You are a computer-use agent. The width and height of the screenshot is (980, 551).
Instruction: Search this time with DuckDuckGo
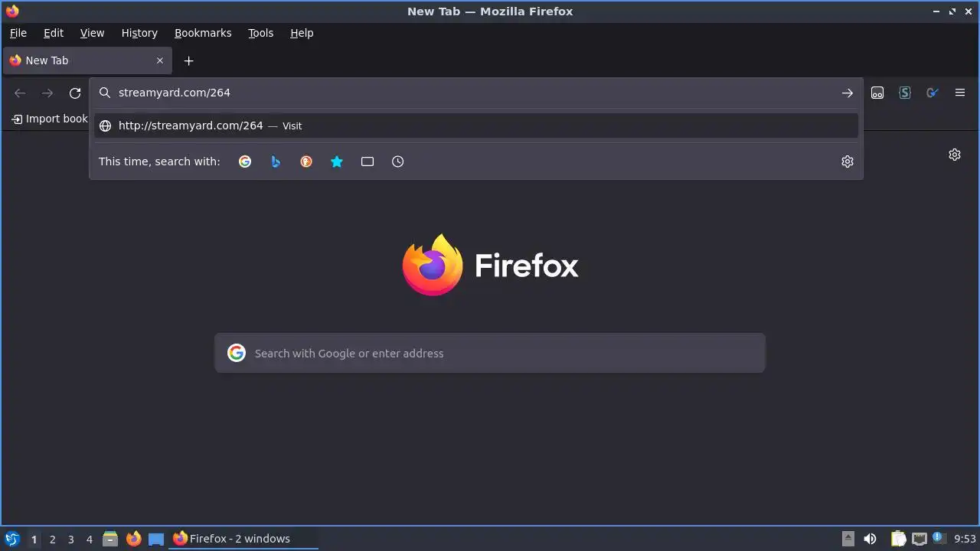pos(306,161)
